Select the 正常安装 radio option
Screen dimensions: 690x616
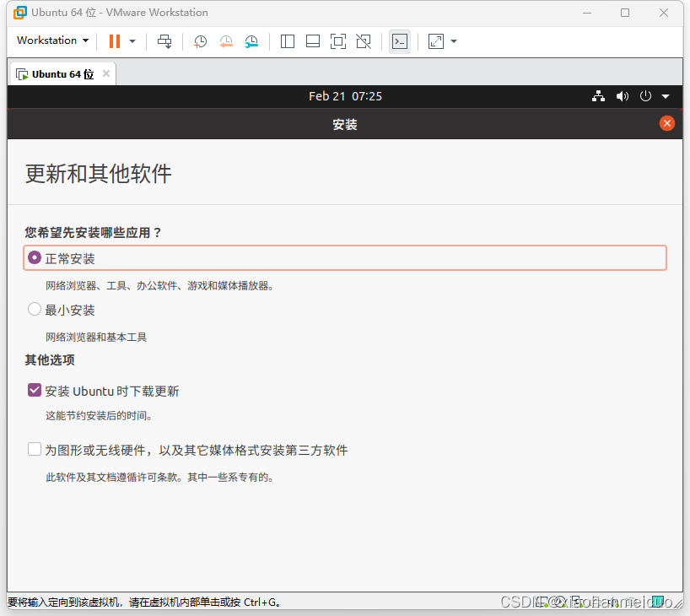[x=35, y=257]
